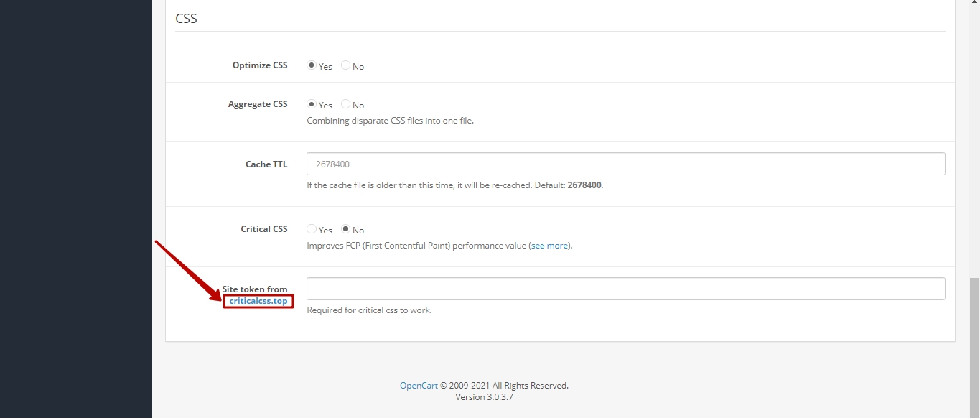
Task: Click the Cache TTL input field
Action: [625, 164]
